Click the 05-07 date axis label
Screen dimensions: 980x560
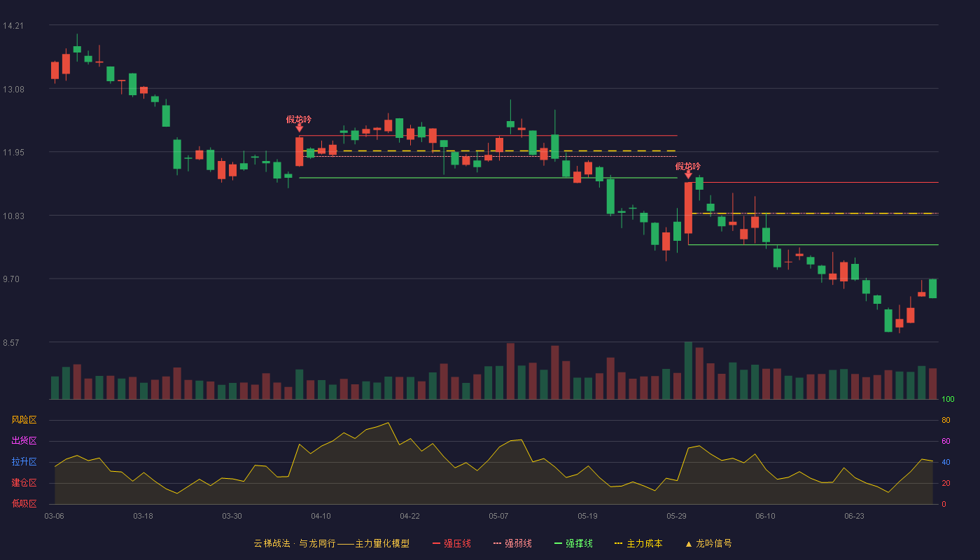click(498, 516)
